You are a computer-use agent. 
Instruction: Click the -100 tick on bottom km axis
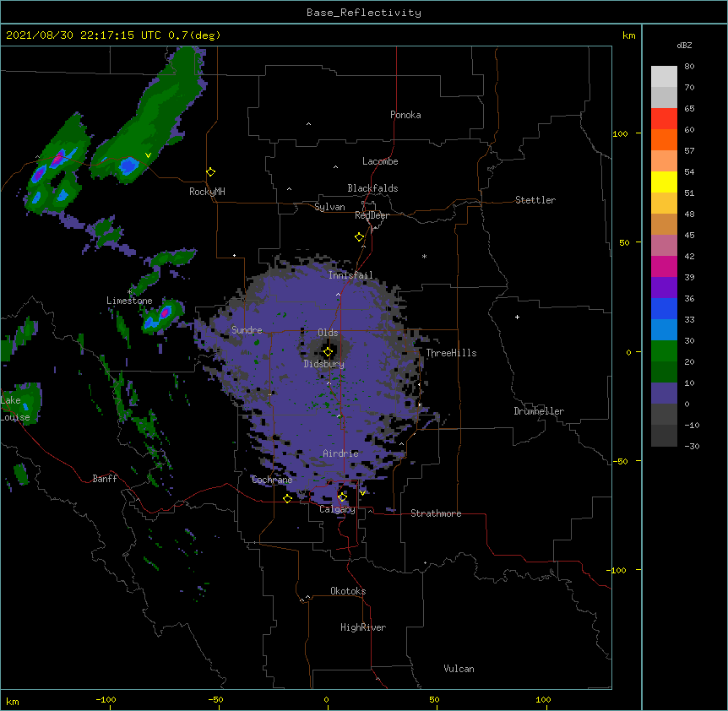point(106,699)
